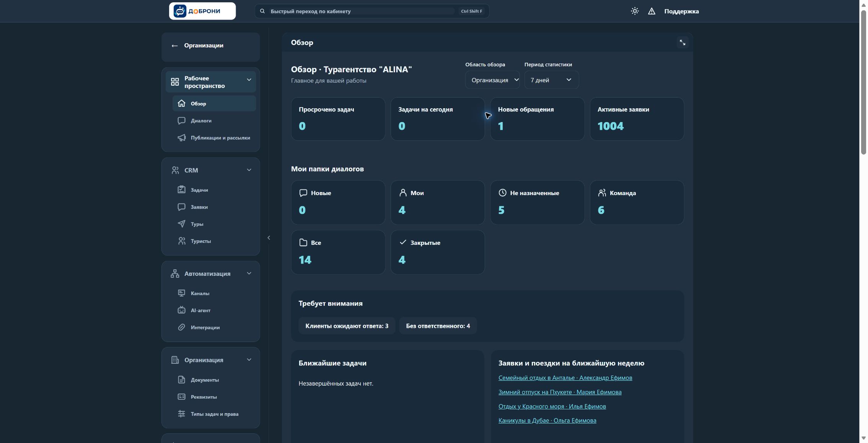Open the Активные заявки 1004 card
Screen dimensions: 868x443
(637, 119)
